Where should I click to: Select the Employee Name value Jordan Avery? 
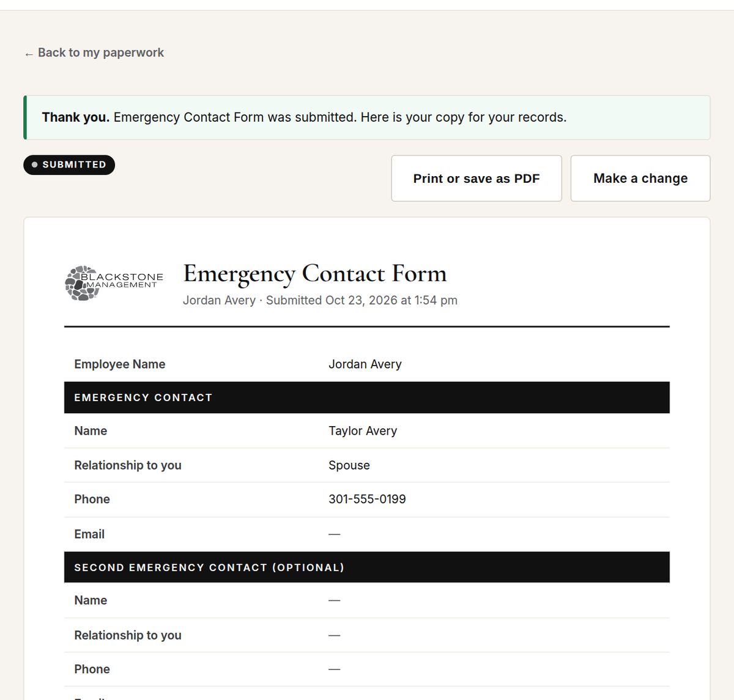pyautogui.click(x=365, y=364)
